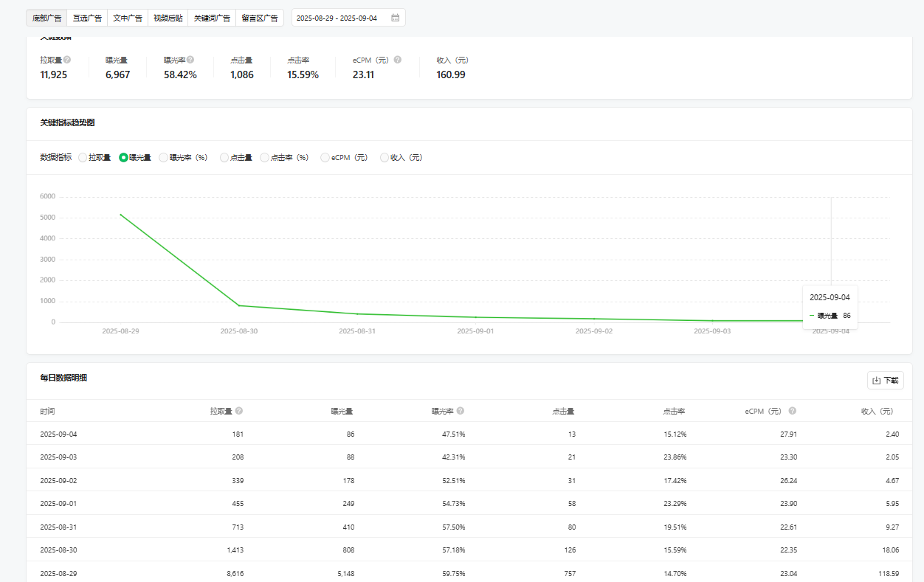Image resolution: width=924 pixels, height=582 pixels.
Task: Click the 下载 download button
Action: point(886,381)
